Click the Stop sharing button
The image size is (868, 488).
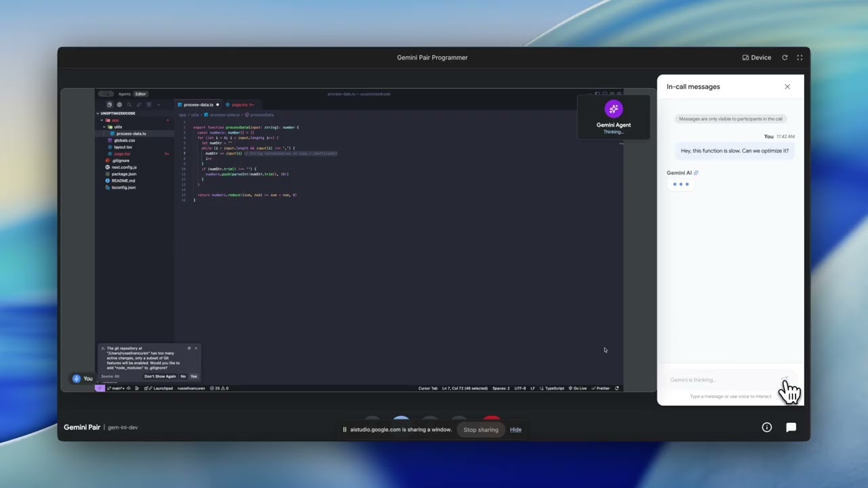pyautogui.click(x=481, y=430)
